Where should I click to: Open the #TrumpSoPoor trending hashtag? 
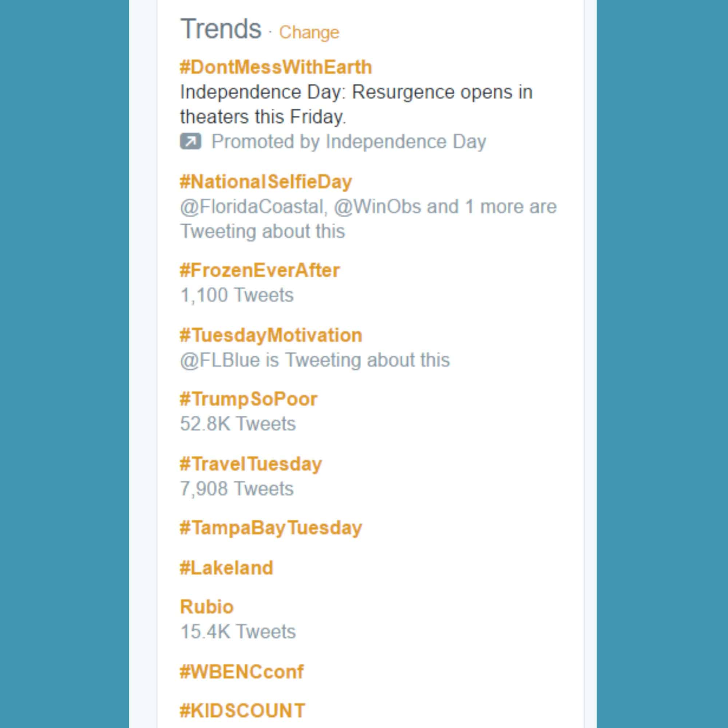click(x=249, y=399)
